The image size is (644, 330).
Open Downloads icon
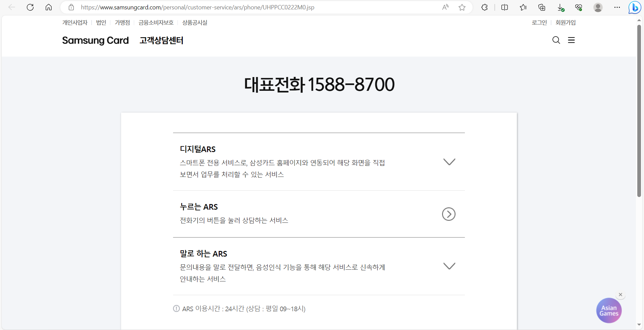(560, 7)
